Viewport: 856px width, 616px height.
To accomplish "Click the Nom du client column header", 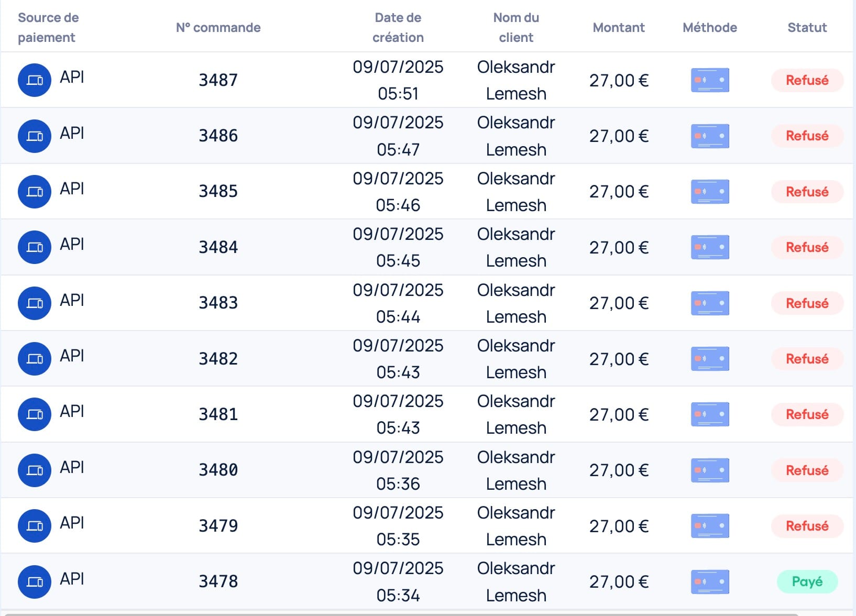I will click(x=516, y=27).
